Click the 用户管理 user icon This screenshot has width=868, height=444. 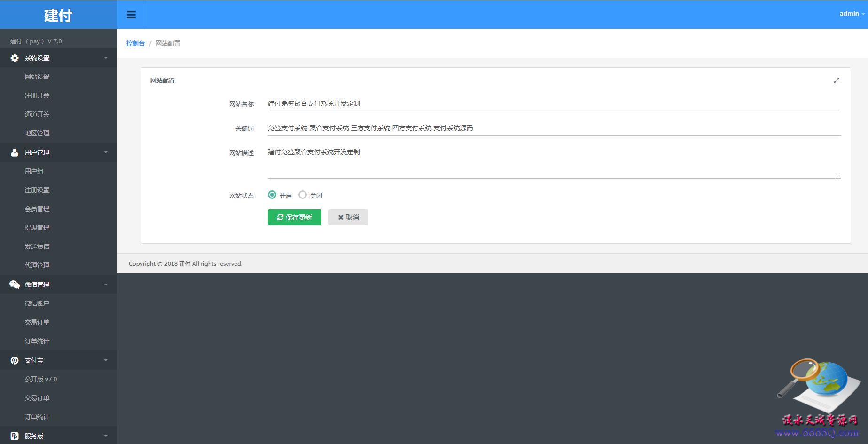pyautogui.click(x=15, y=152)
